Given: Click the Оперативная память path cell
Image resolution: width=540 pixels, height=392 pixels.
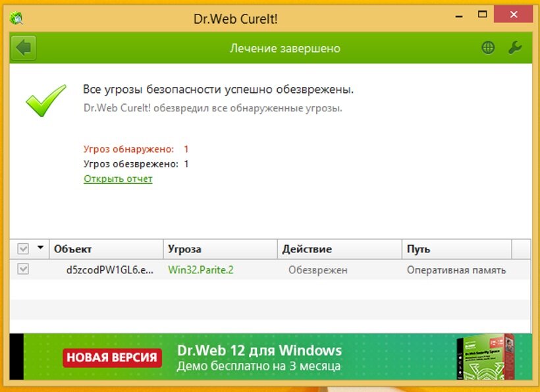Looking at the screenshot, I should [x=456, y=270].
